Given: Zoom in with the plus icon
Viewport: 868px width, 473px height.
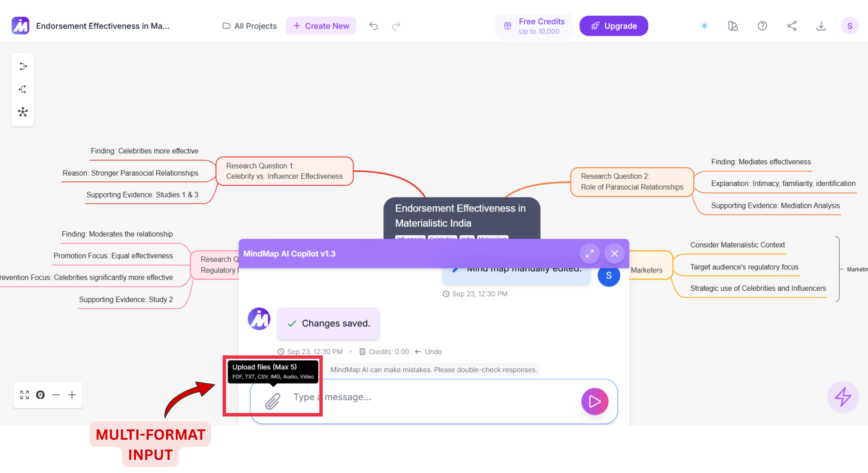Looking at the screenshot, I should [x=72, y=395].
